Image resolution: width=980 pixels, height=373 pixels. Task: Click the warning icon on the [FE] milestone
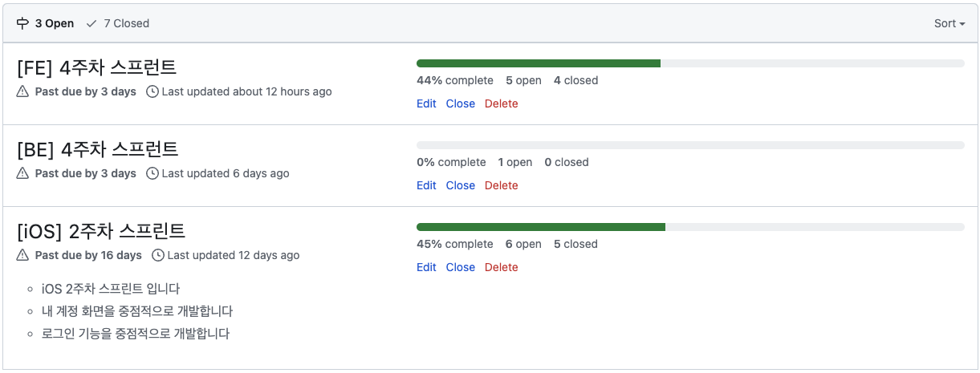point(22,91)
